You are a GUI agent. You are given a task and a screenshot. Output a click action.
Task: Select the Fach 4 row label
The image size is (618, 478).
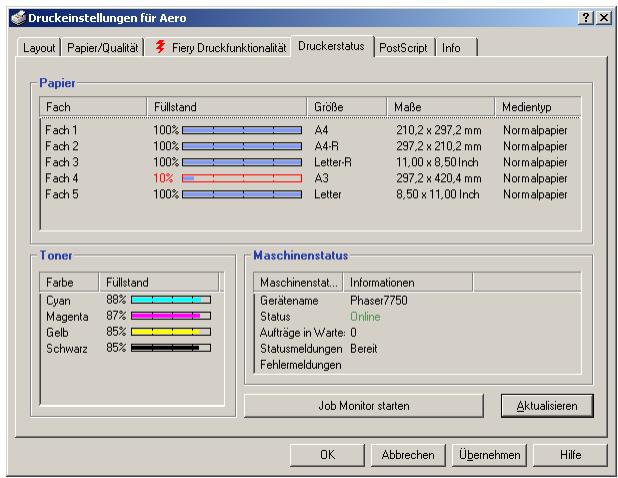tap(61, 178)
